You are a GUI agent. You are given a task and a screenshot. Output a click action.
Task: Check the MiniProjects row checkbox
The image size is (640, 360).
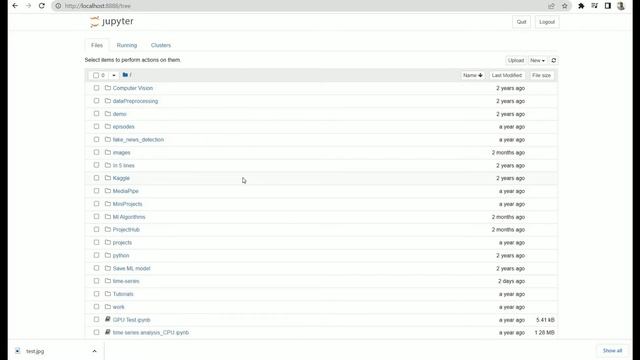pos(96,204)
